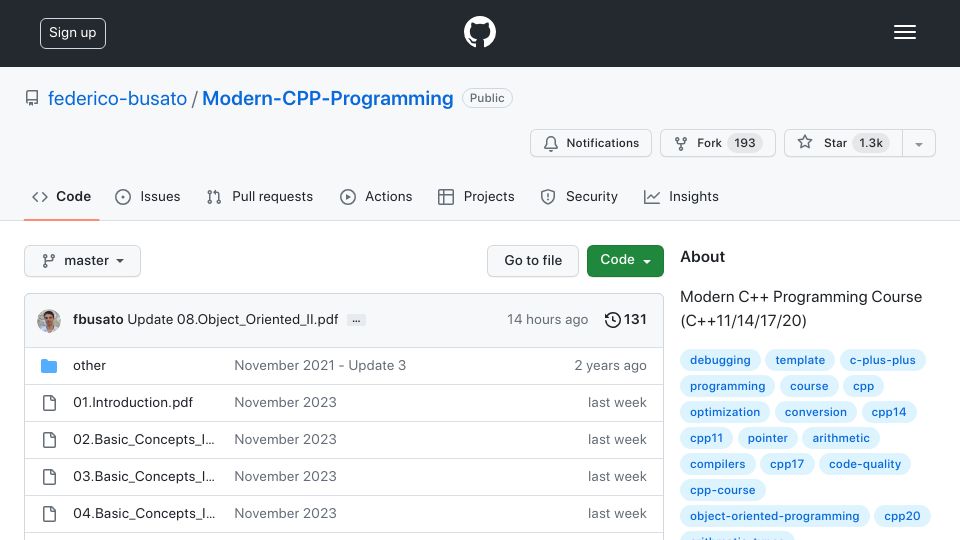
Task: Click the Notifications button
Action: [591, 143]
